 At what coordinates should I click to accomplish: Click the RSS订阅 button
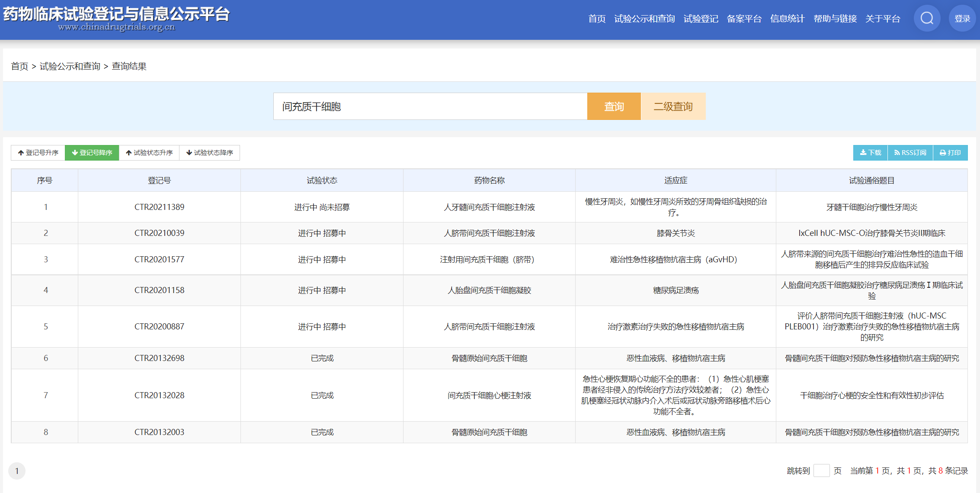point(910,153)
